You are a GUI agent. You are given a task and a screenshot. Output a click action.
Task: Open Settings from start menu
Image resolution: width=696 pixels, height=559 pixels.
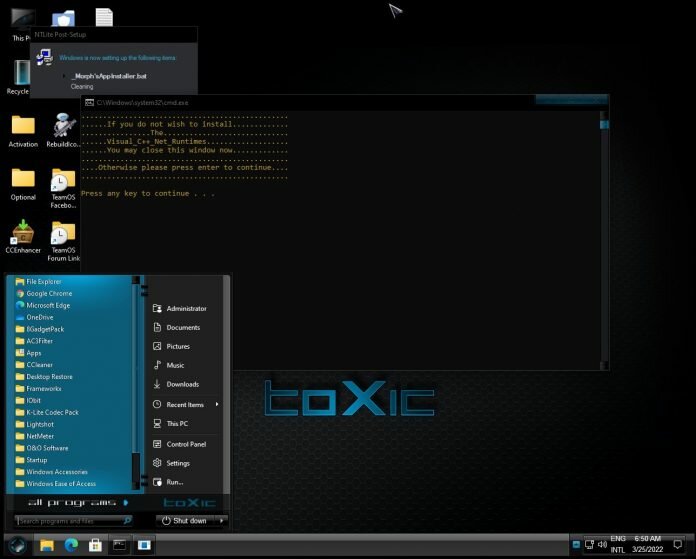click(x=171, y=463)
